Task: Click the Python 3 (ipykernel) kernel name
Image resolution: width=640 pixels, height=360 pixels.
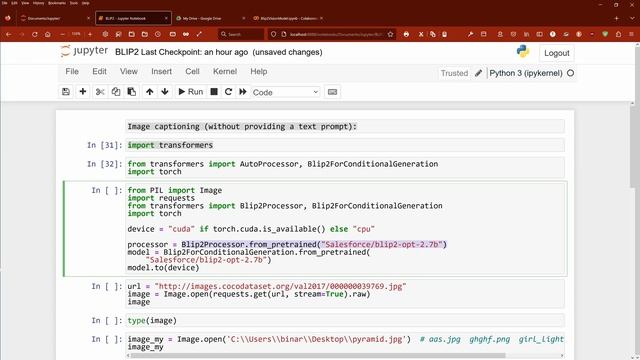Action: click(x=526, y=73)
